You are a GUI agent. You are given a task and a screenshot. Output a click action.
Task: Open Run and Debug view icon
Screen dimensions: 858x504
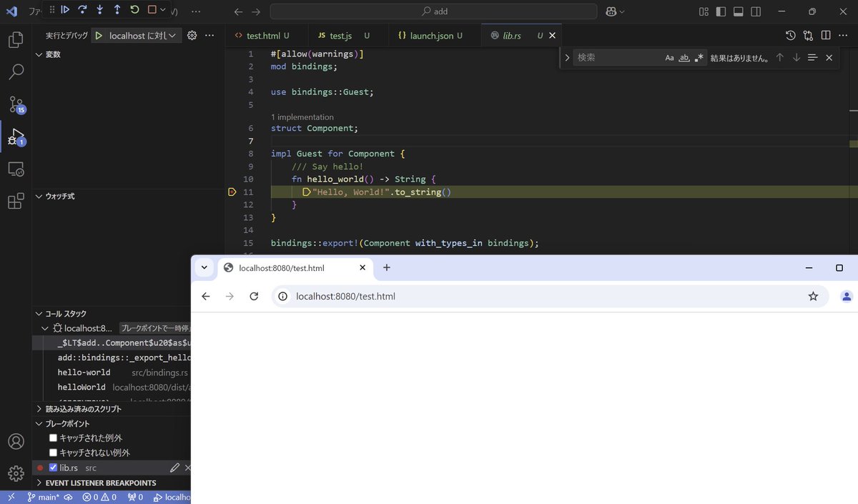tap(16, 137)
